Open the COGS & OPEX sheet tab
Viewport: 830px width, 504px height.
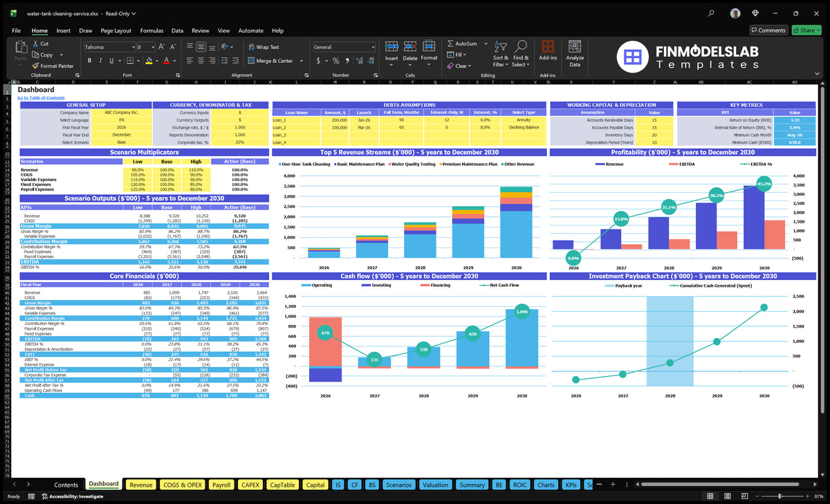(183, 485)
